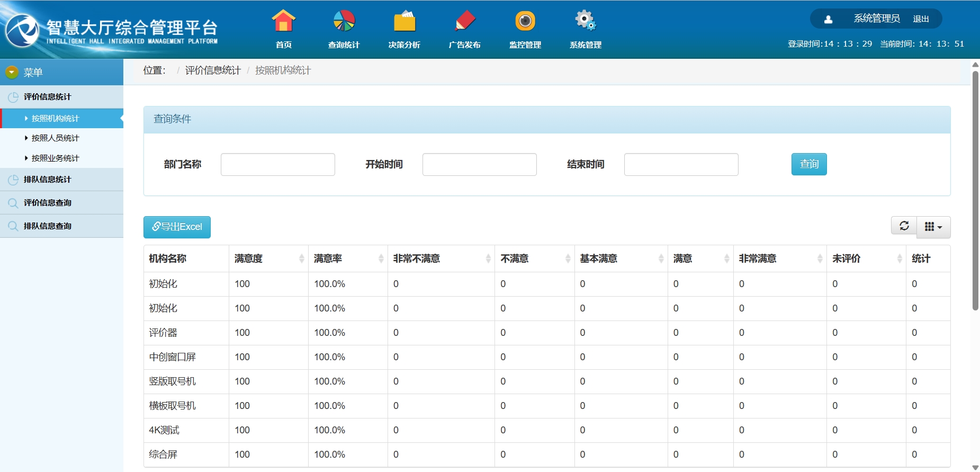The width and height of the screenshot is (980, 472).
Task: Open the 决策分析 folder icon
Action: (404, 21)
